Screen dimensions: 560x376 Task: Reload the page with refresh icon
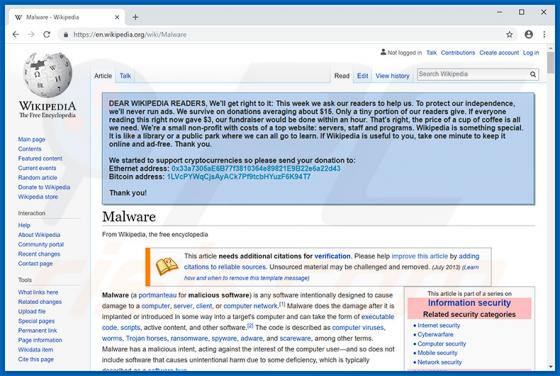[46, 34]
